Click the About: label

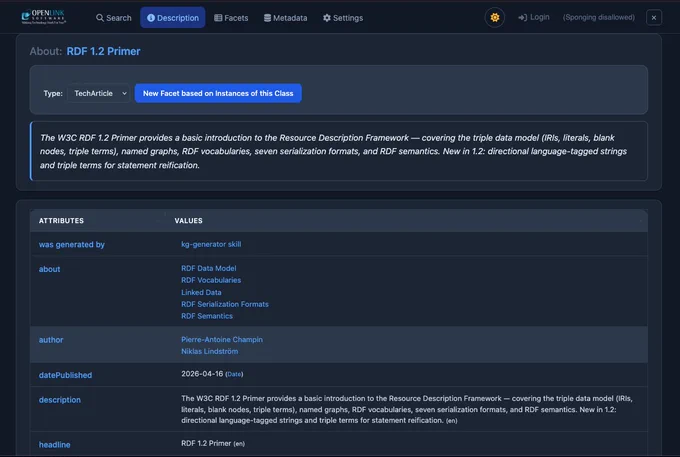click(x=46, y=51)
